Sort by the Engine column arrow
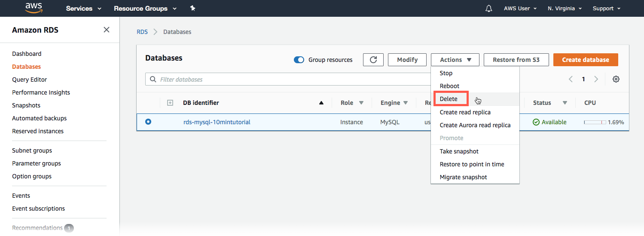This screenshot has width=644, height=236. [406, 103]
